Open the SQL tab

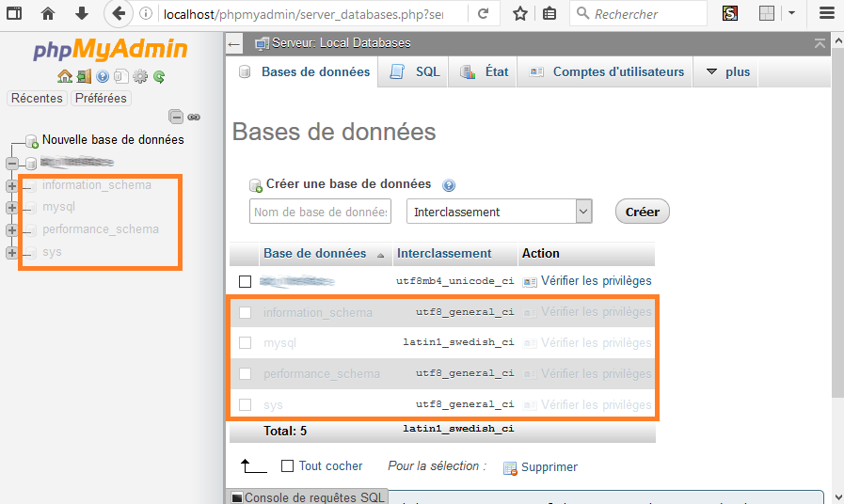point(414,71)
